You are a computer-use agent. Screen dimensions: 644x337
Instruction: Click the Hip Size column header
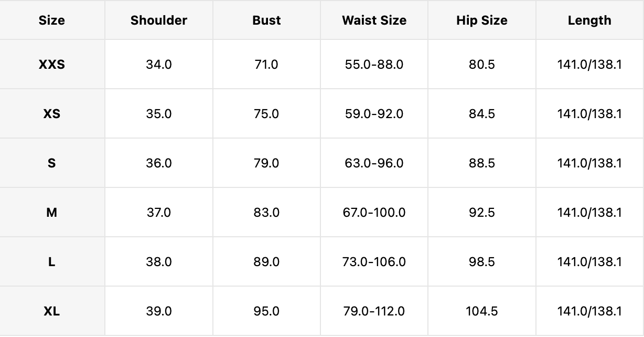coord(481,20)
